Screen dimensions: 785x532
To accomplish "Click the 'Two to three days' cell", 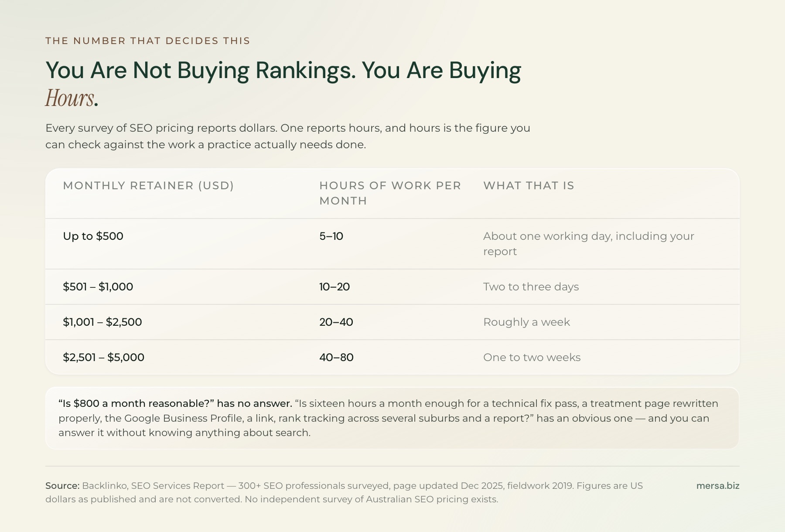I will (x=531, y=287).
